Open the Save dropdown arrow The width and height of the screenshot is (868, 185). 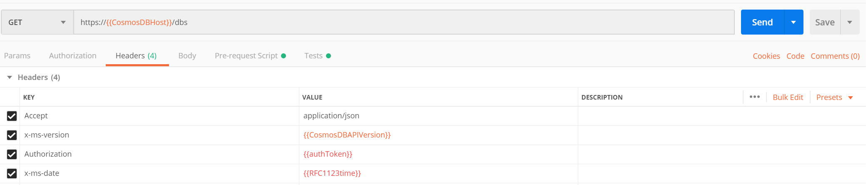(850, 22)
